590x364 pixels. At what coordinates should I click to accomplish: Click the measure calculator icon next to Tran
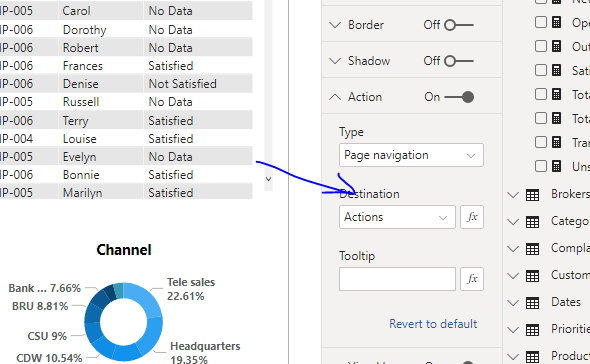coord(557,142)
